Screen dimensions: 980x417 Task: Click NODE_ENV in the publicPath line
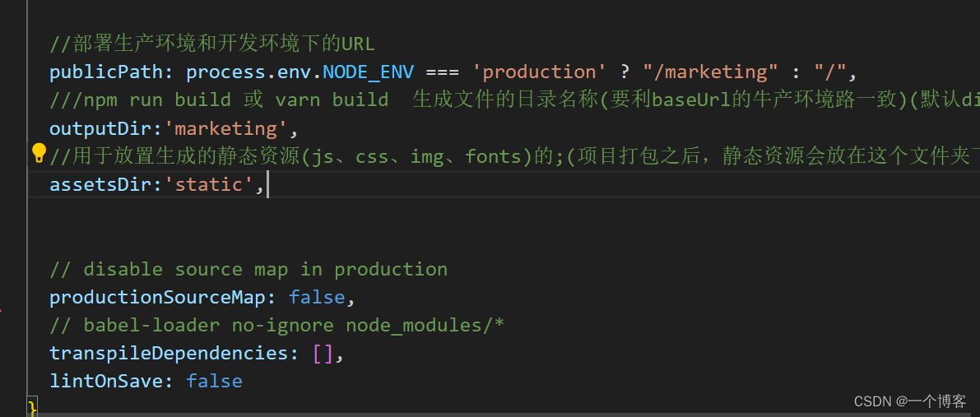point(368,72)
